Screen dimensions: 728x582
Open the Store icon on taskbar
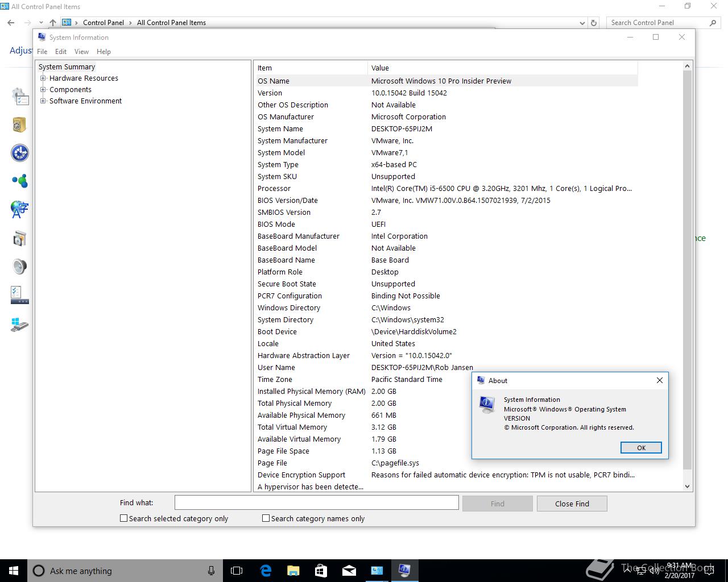click(x=321, y=571)
